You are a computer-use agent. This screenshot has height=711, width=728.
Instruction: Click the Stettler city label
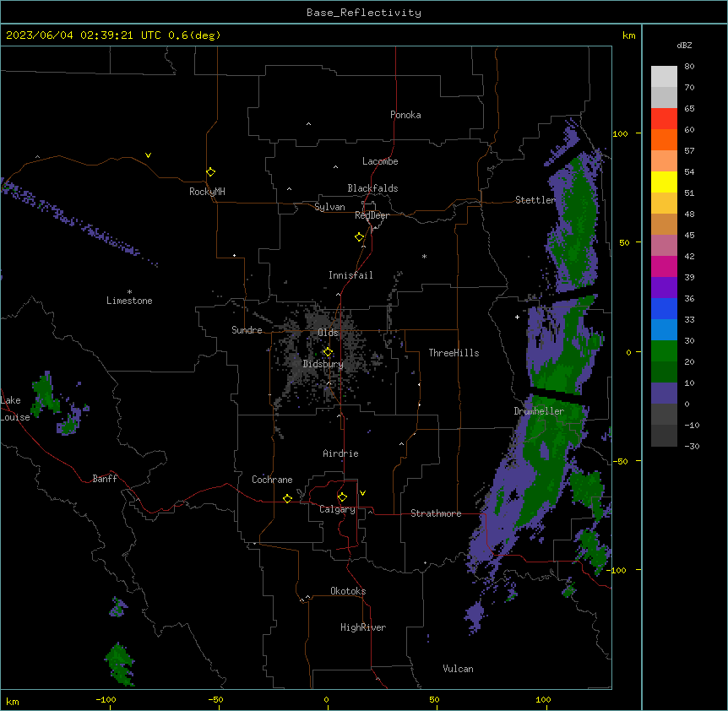pos(535,200)
